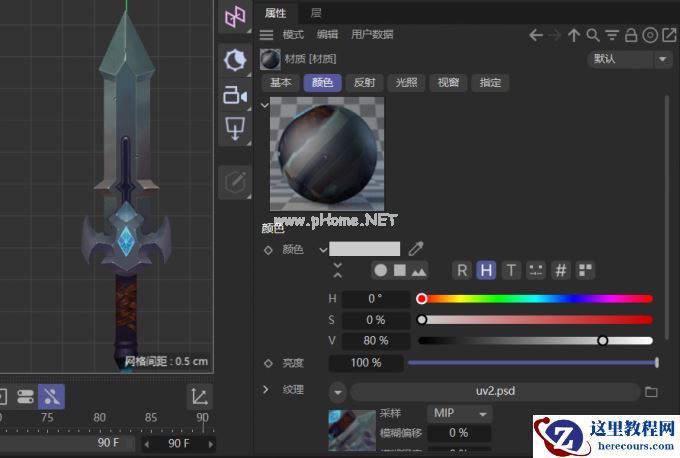This screenshot has width=680, height=458.
Task: Open the Attributes panel hamburger menu
Action: coord(266,35)
